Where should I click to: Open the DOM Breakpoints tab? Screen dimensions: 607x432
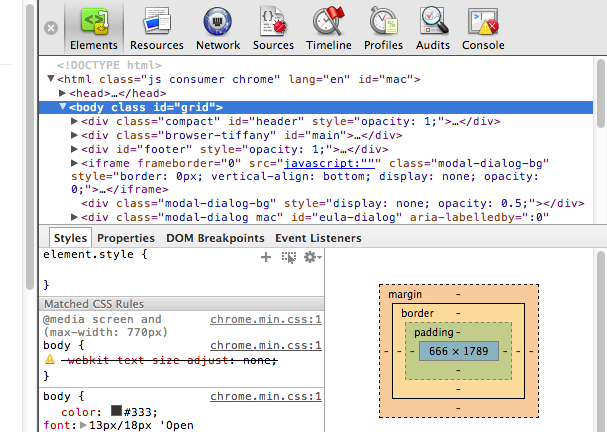tap(215, 238)
